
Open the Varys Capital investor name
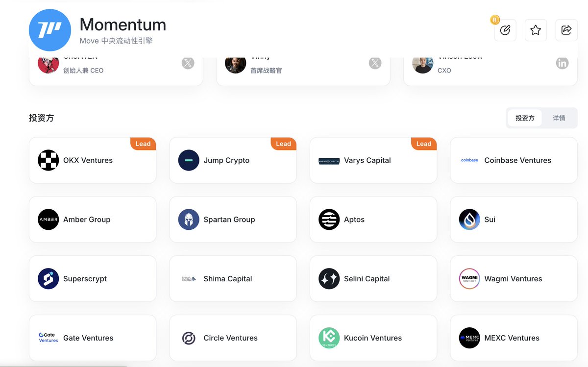point(367,160)
